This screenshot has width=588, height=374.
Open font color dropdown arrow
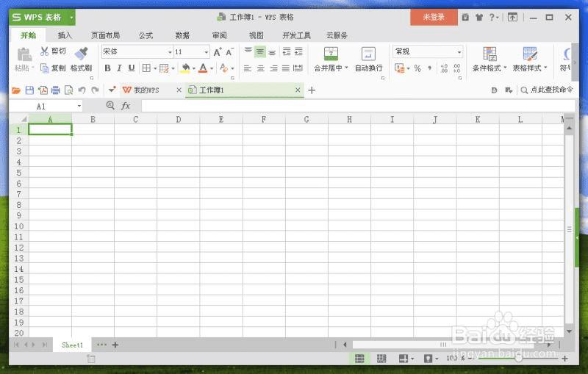[x=212, y=68]
